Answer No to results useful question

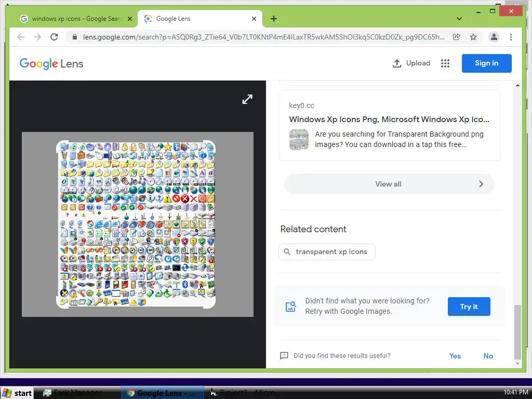tap(488, 356)
